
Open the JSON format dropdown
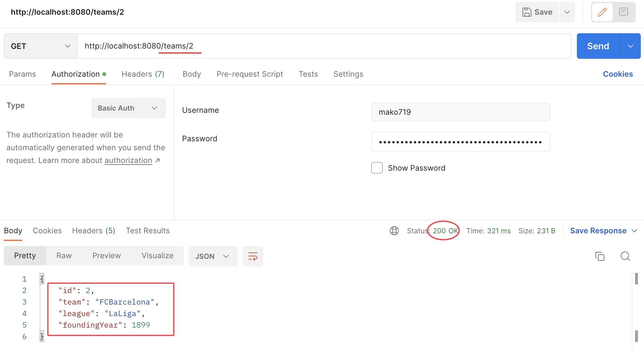(213, 256)
